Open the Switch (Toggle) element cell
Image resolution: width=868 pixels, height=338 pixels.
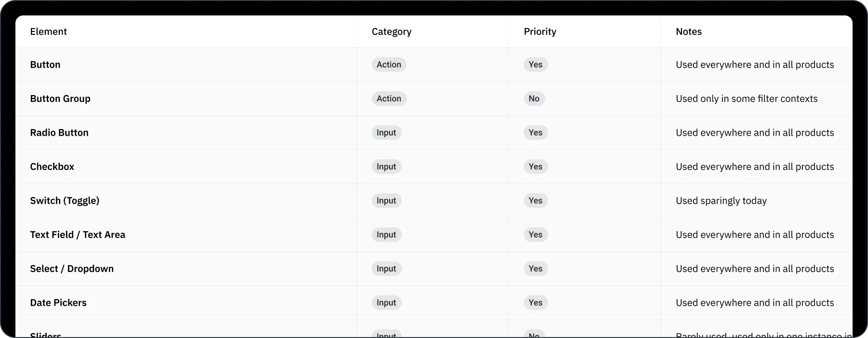(x=186, y=201)
